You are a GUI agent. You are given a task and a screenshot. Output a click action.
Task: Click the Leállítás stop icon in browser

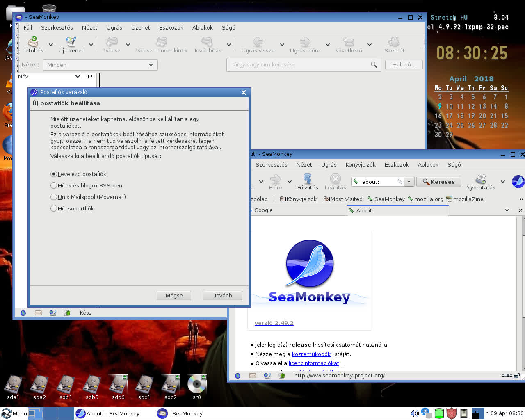(336, 178)
